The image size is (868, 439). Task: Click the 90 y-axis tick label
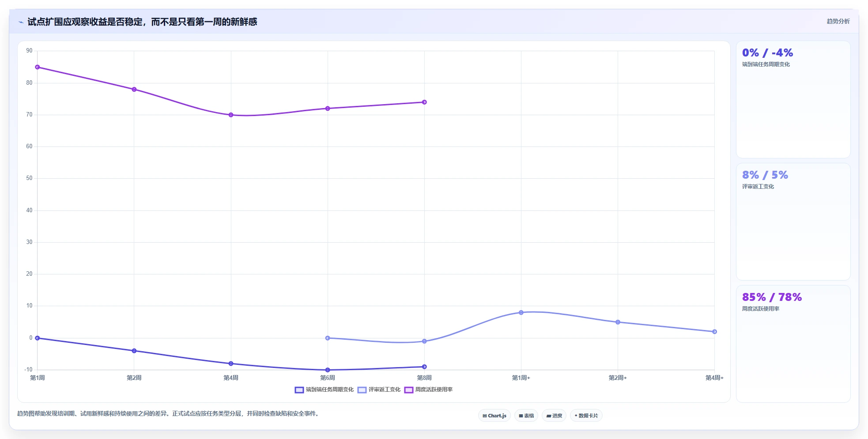coord(29,51)
